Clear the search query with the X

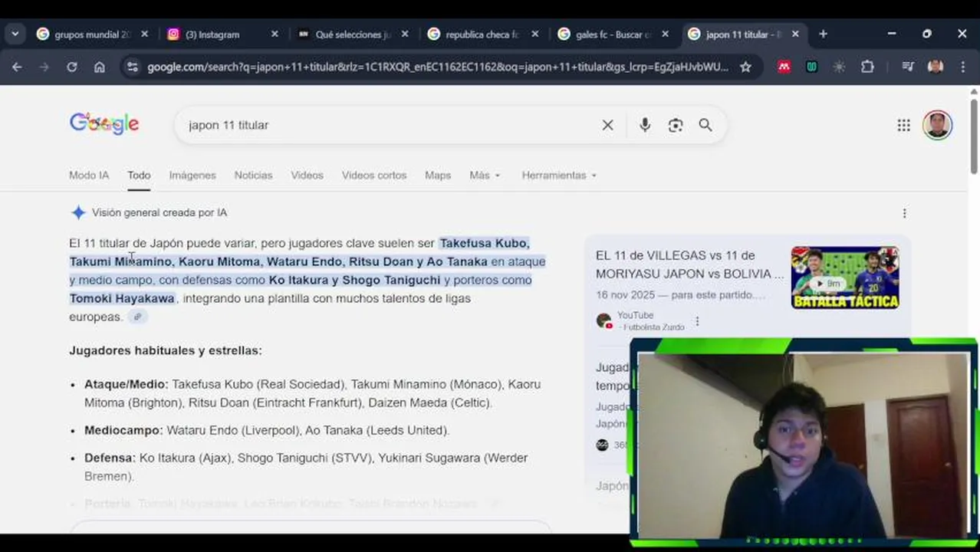pyautogui.click(x=607, y=125)
